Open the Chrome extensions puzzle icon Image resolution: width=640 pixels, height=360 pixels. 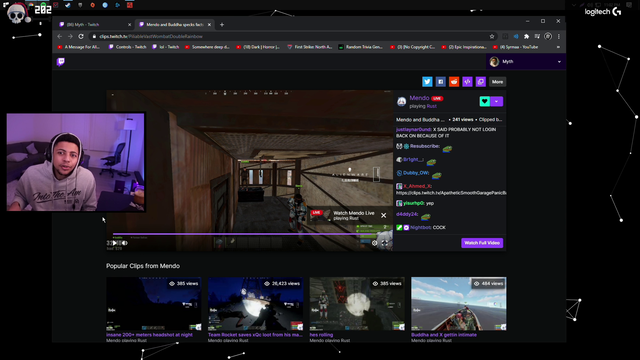527,36
